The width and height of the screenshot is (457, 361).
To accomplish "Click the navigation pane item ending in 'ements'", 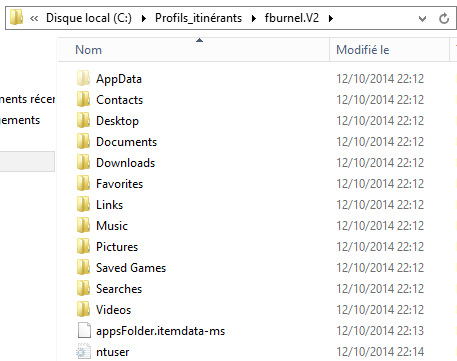I will pyautogui.click(x=20, y=120).
